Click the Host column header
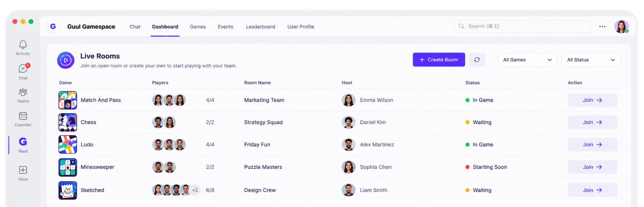 point(347,83)
